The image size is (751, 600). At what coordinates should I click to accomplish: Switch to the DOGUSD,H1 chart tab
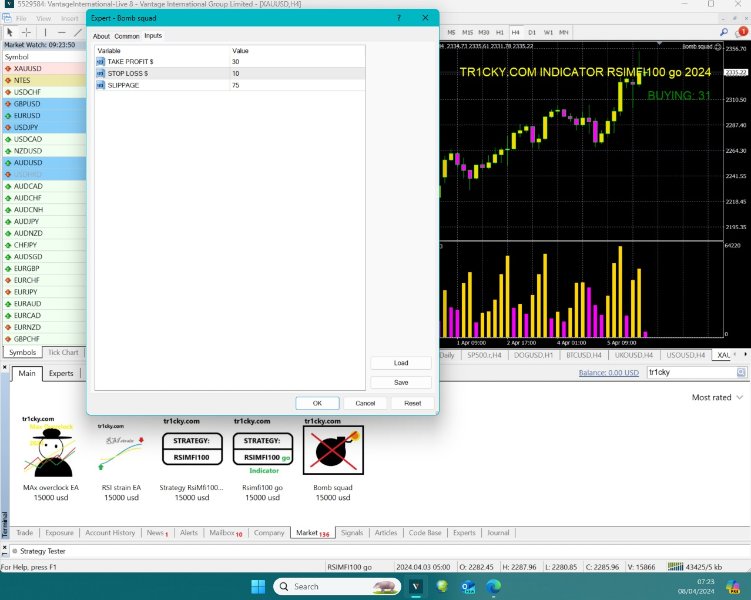coord(533,355)
